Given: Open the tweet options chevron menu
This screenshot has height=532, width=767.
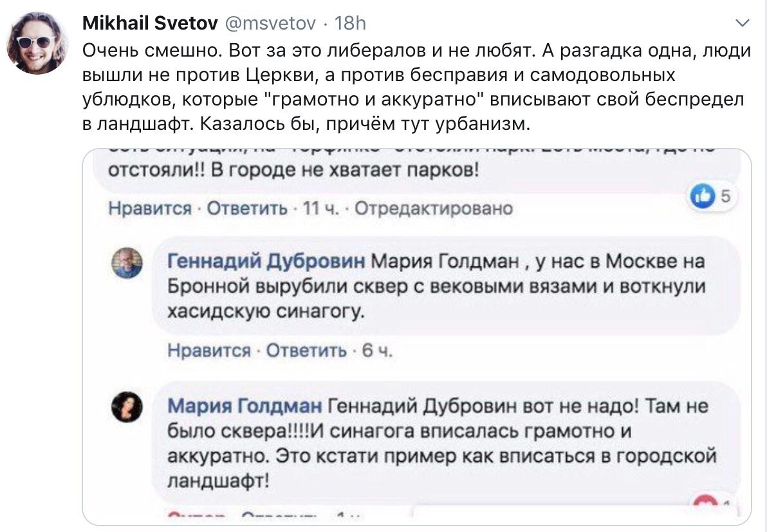Looking at the screenshot, I should [743, 24].
